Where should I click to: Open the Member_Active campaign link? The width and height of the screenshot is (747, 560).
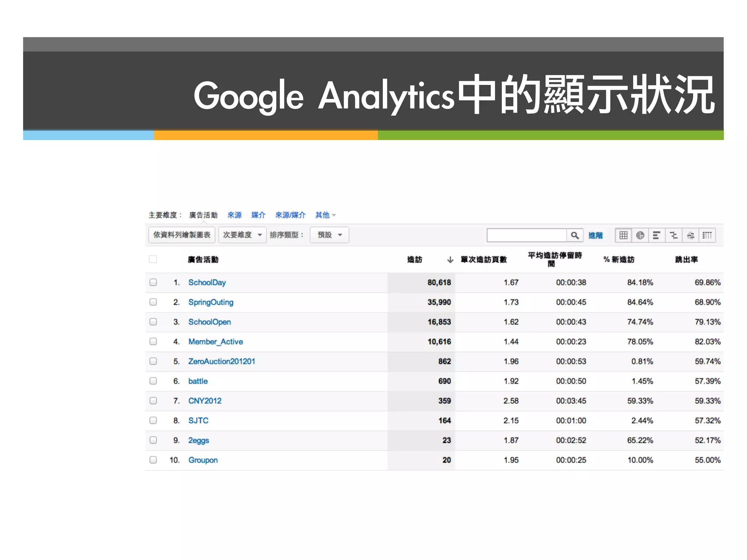pyautogui.click(x=216, y=342)
